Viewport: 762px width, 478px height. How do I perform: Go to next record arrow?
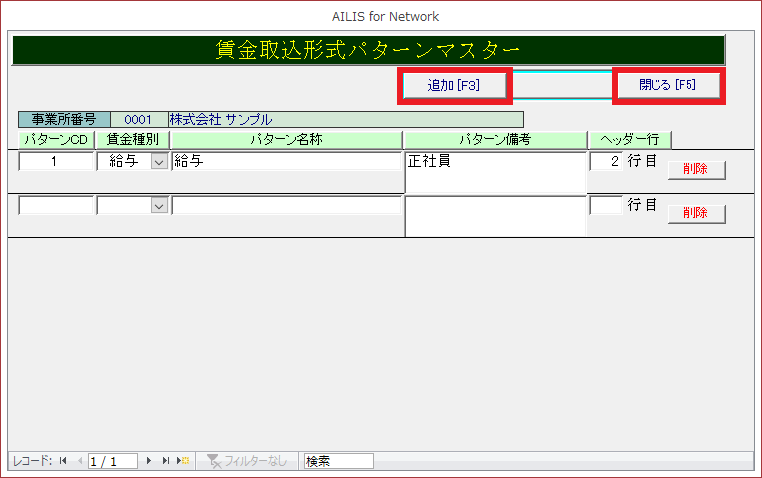(149, 461)
